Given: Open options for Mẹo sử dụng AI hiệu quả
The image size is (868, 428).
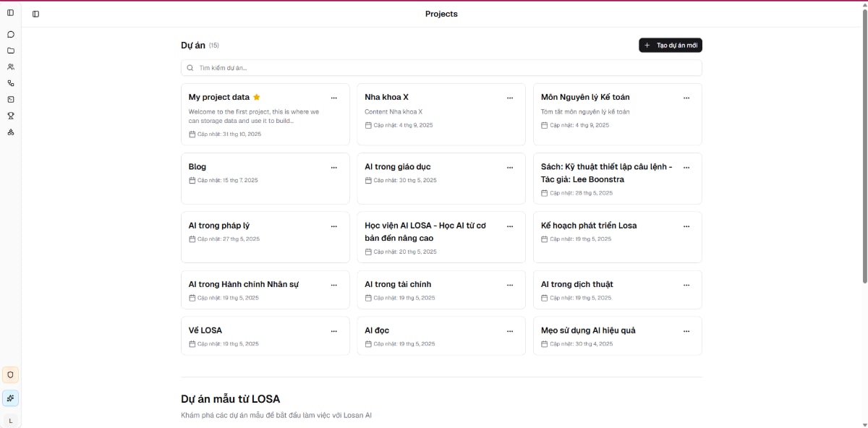Looking at the screenshot, I should [x=686, y=330].
